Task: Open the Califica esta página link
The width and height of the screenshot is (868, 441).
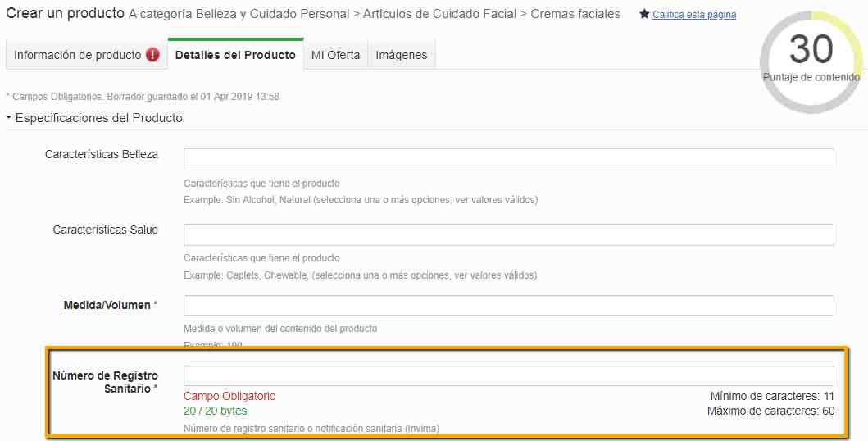Action: click(x=694, y=15)
